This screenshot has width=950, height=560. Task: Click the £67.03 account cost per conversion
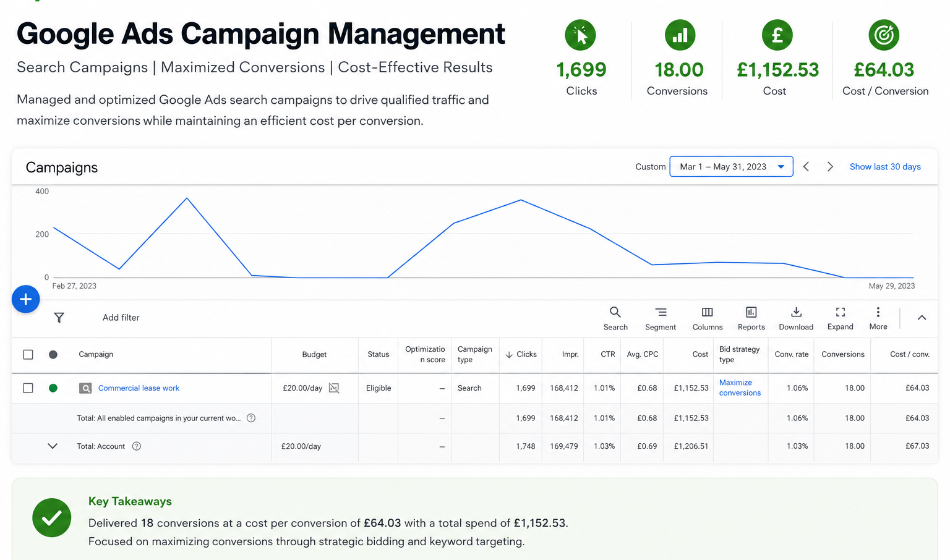pos(917,446)
